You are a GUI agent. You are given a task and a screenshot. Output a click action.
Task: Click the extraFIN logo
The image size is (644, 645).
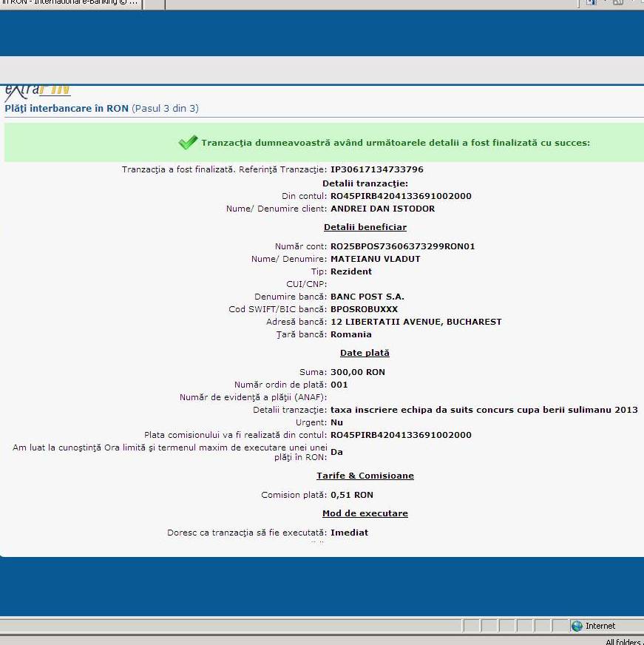38,90
